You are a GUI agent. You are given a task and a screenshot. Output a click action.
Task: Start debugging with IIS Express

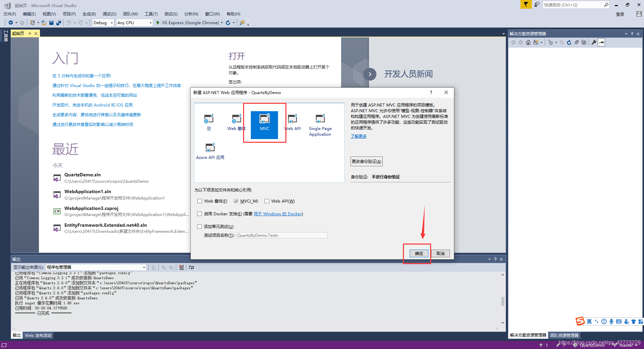(187, 23)
